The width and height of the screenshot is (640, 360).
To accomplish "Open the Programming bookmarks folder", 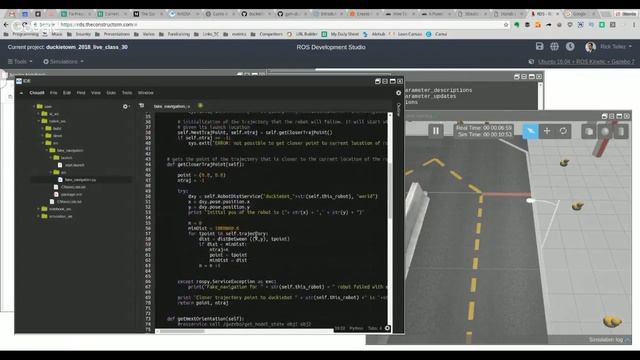I will click(21, 34).
